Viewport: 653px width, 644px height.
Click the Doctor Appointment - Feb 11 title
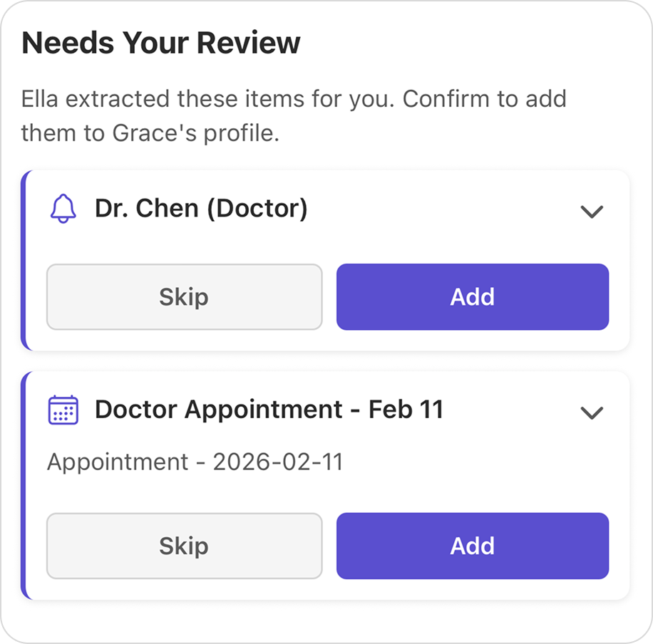pos(269,410)
